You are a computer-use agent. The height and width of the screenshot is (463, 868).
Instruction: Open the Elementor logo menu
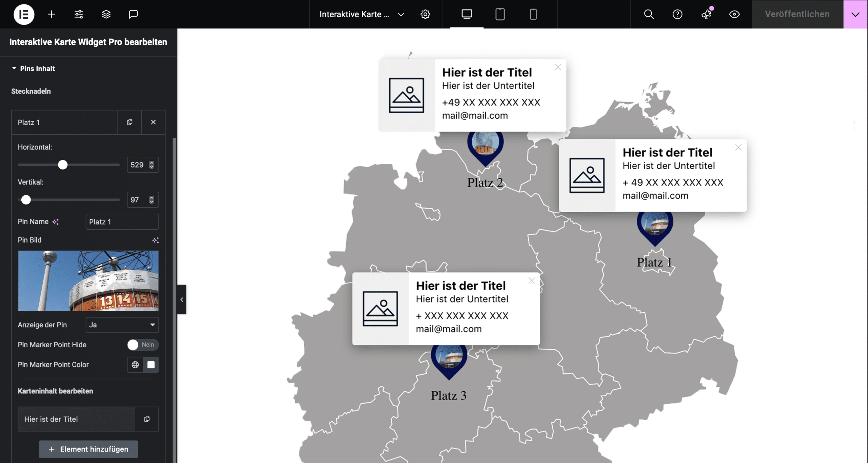tap(24, 14)
